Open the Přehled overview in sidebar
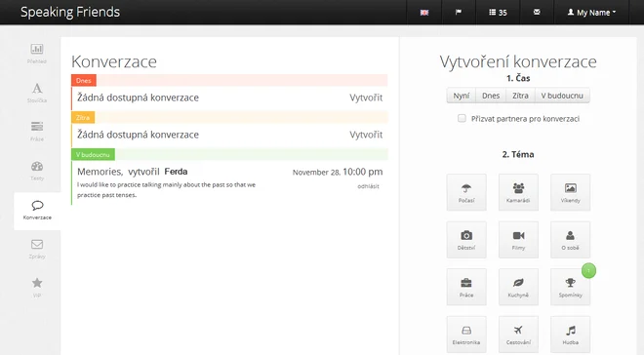The height and width of the screenshot is (355, 644). (x=37, y=54)
